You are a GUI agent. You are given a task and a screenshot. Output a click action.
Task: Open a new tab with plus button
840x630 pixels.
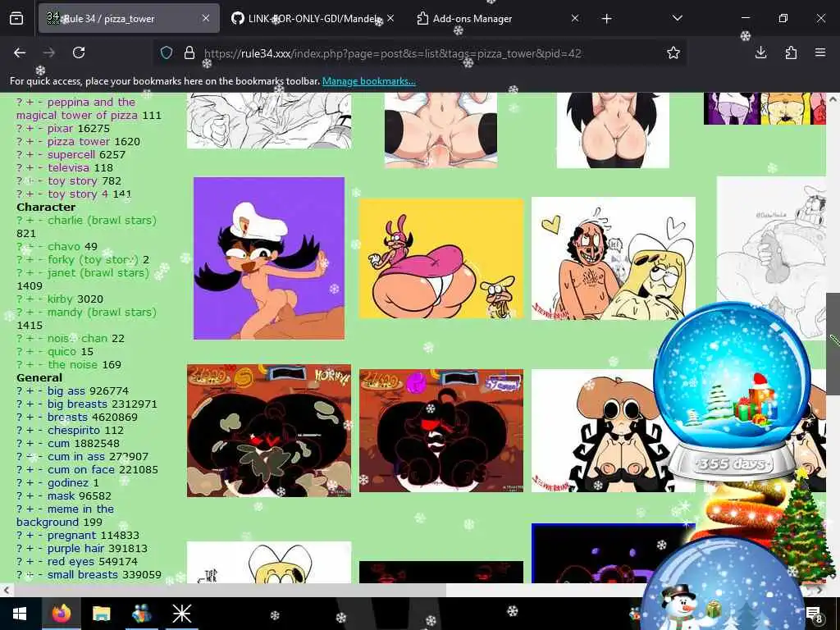pos(606,19)
